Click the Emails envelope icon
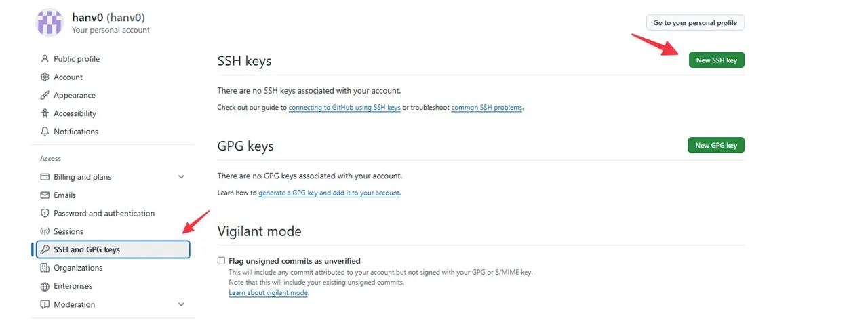The image size is (868, 320). [x=45, y=195]
